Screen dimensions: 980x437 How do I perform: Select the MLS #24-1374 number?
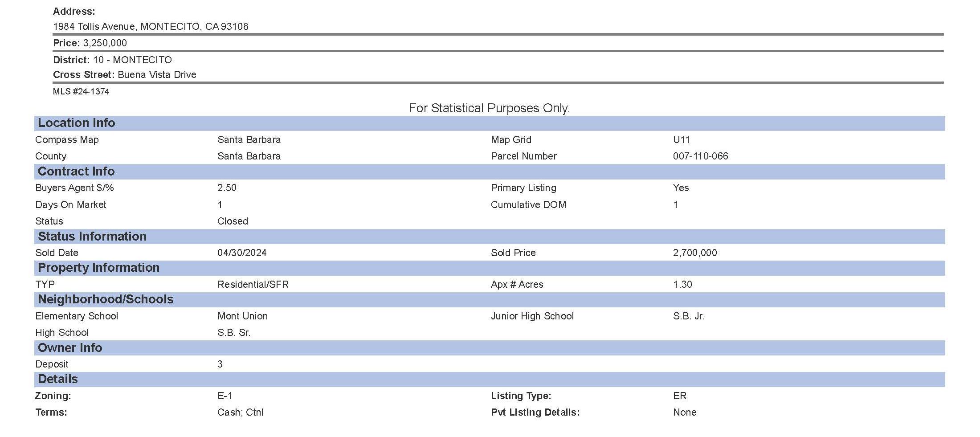[x=81, y=92]
